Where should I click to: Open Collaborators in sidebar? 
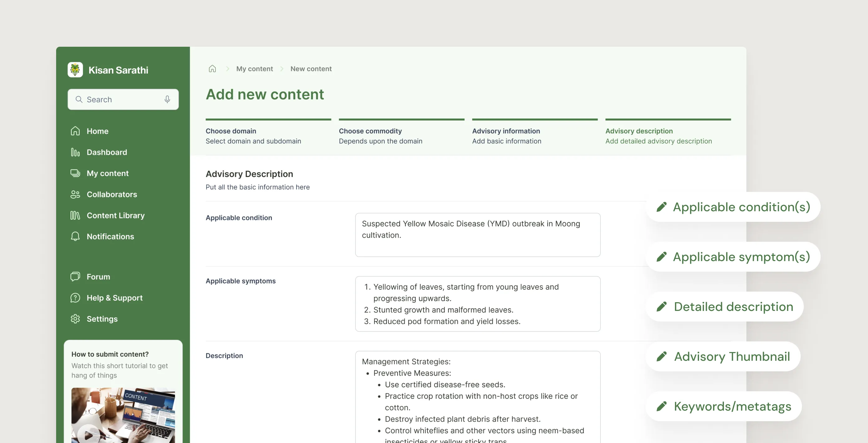[x=112, y=194]
